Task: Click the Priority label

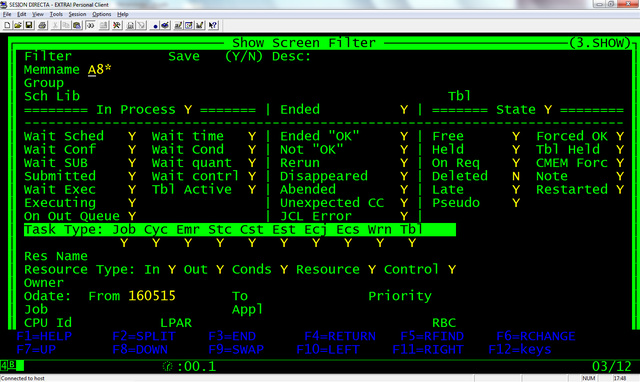Action: click(x=400, y=296)
